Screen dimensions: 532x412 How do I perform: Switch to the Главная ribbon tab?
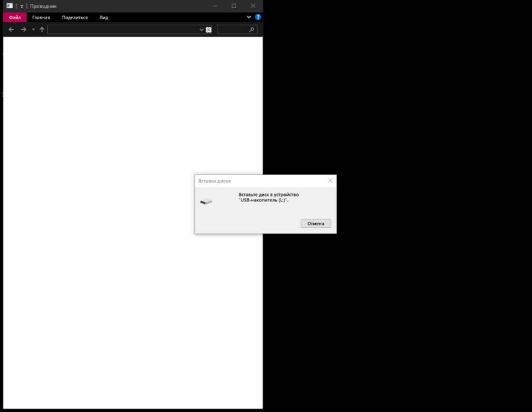(41, 17)
